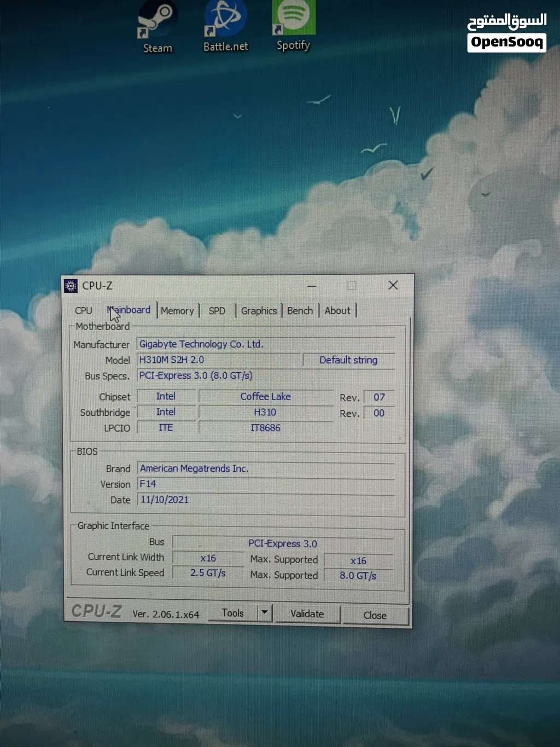Click the Max. Supported speed 8.0 GT/s value
560x747 pixels.
click(x=358, y=576)
